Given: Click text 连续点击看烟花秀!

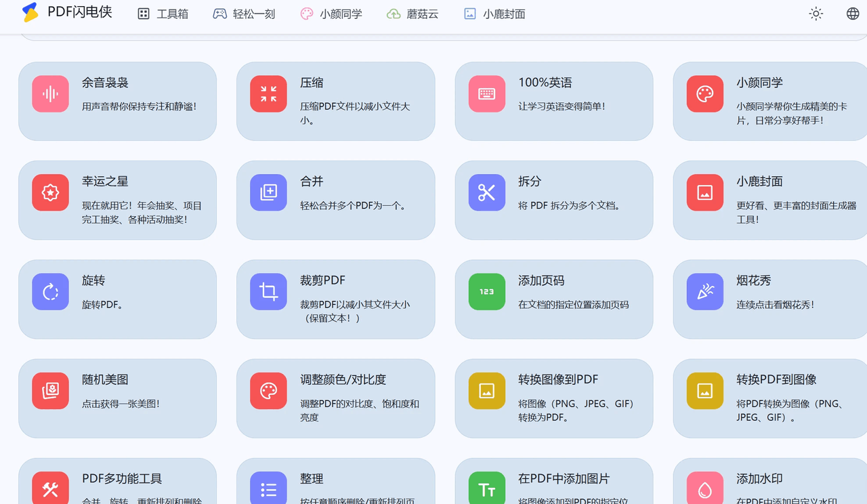Looking at the screenshot, I should [776, 304].
